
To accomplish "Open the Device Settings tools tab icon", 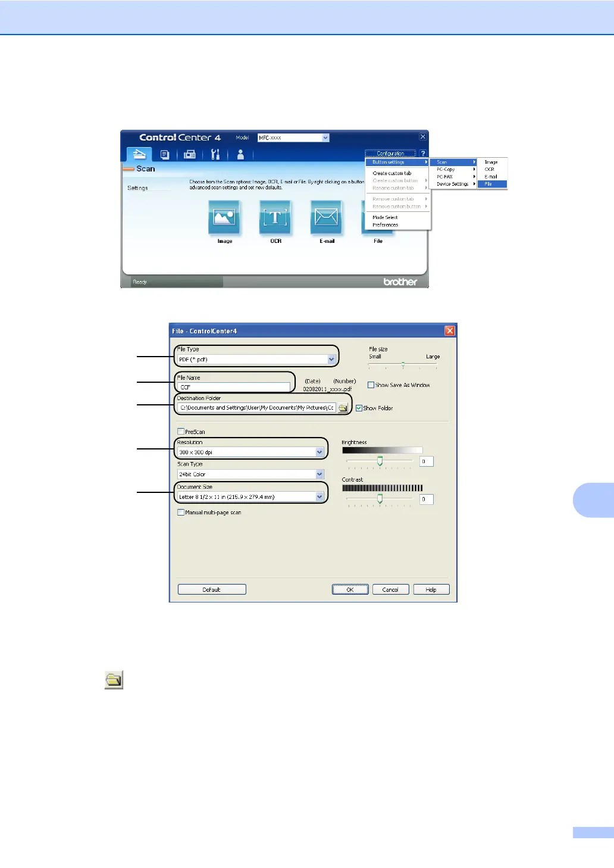I will (x=215, y=155).
